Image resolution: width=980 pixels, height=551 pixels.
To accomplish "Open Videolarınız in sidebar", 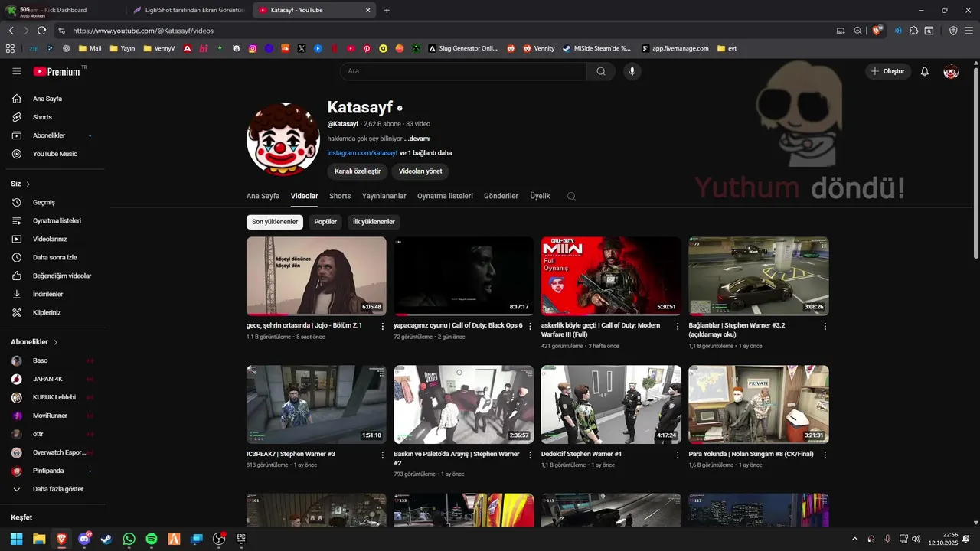I will (51, 239).
